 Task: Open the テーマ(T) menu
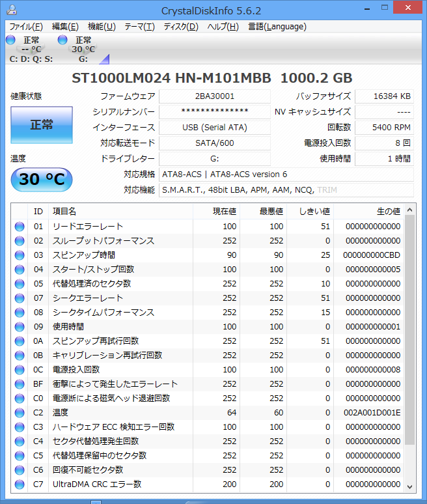coord(139,26)
